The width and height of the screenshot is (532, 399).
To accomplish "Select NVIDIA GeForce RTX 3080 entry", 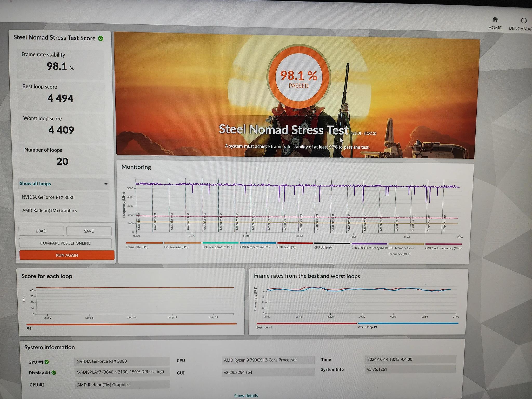I will tap(48, 197).
